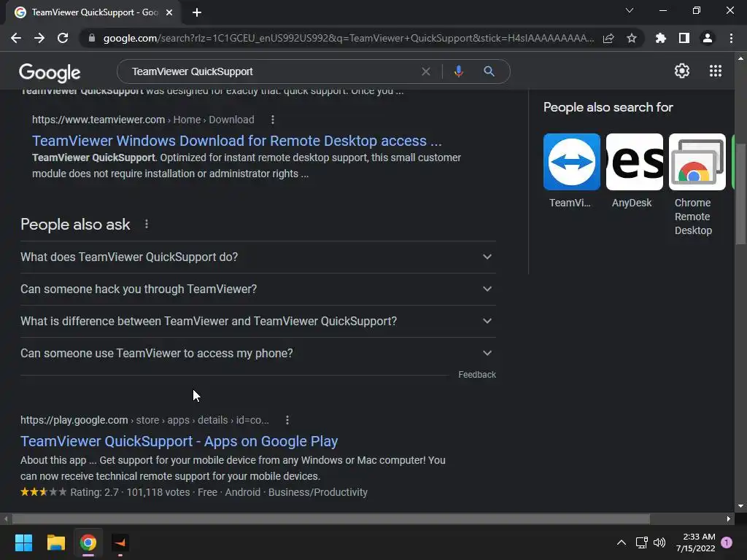Go back to the previous page
747x560 pixels.
[x=16, y=38]
